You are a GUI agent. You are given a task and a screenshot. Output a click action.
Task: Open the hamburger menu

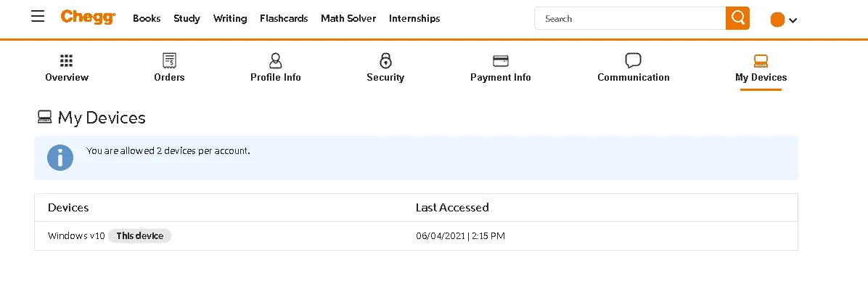coord(38,17)
